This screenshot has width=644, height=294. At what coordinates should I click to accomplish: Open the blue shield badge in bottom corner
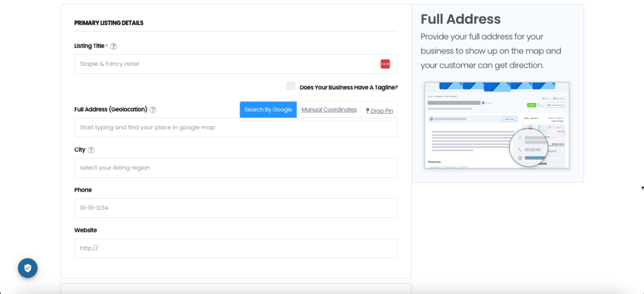click(x=28, y=268)
